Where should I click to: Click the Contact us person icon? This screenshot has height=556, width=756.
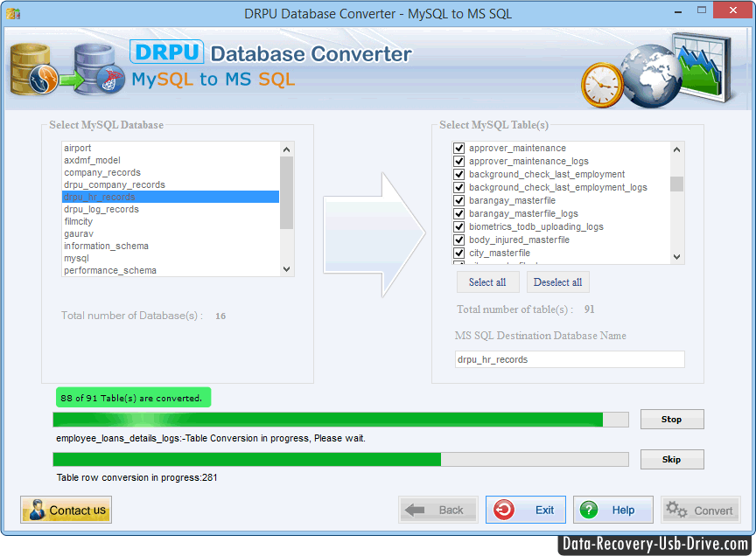click(36, 510)
